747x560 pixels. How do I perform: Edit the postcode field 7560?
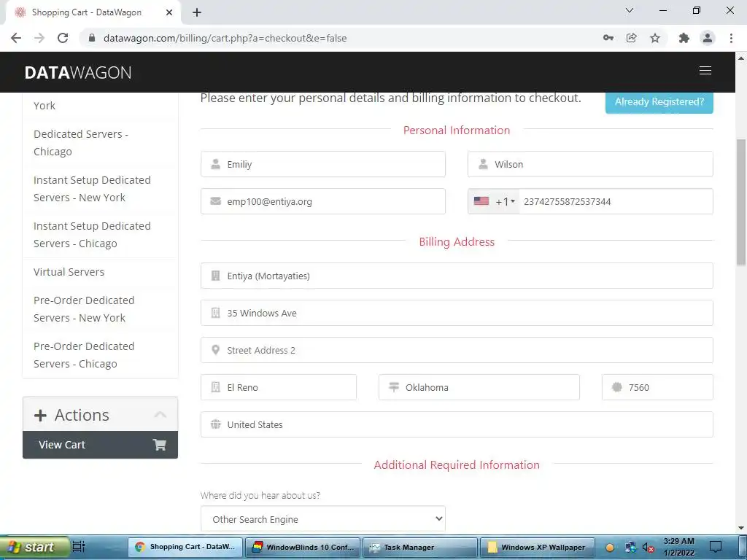tap(657, 387)
